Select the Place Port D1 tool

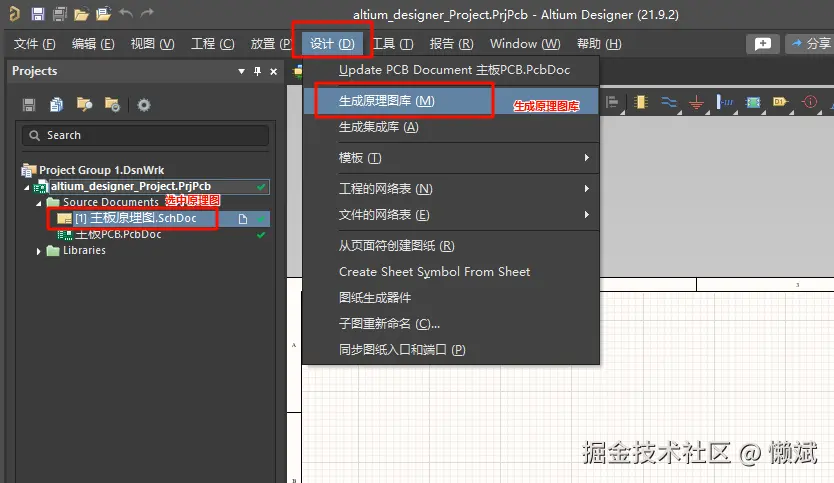(x=780, y=102)
